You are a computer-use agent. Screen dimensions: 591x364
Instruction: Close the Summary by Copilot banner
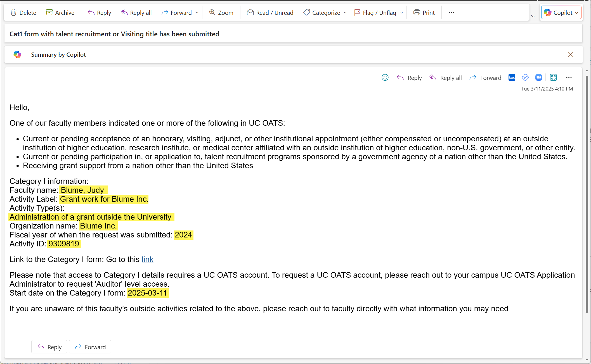(x=571, y=54)
